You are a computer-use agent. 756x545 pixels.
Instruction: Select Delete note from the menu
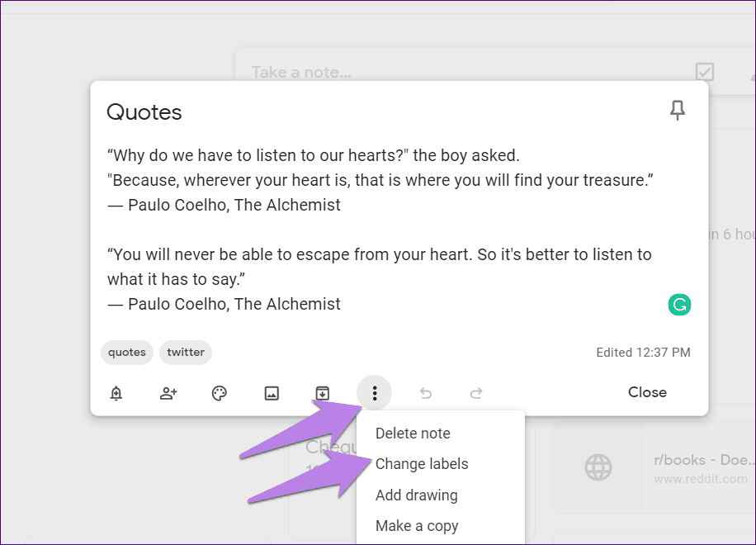coord(412,433)
